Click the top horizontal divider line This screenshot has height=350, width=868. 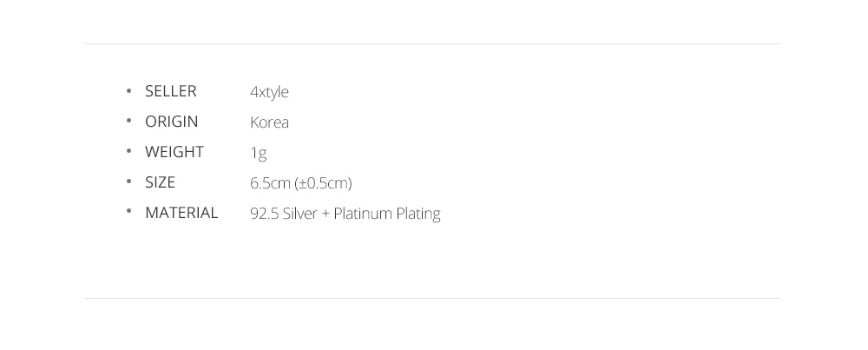[x=432, y=43]
